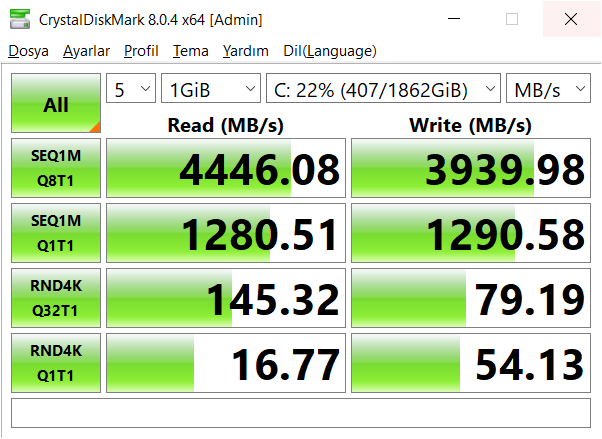Click the CrystalDiskMark app icon in title bar
The height and width of the screenshot is (439, 602).
pos(20,19)
